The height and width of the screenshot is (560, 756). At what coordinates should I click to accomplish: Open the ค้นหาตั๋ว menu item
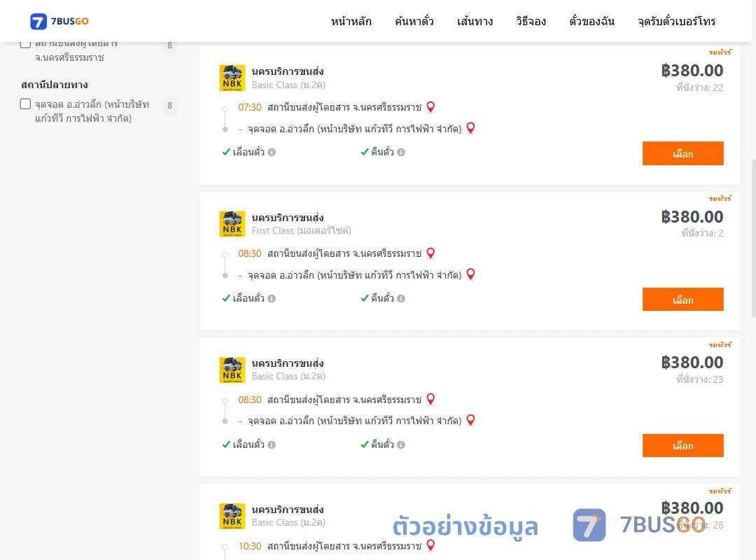click(x=414, y=21)
